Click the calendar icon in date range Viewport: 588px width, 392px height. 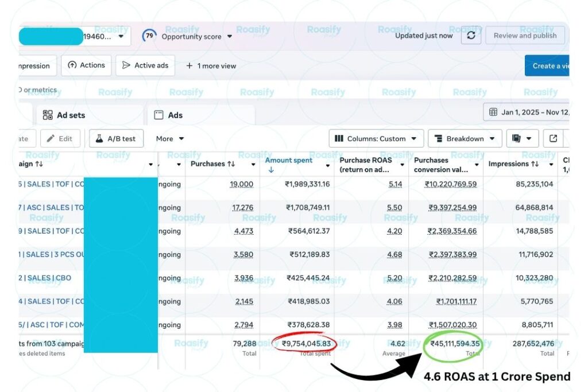click(493, 112)
